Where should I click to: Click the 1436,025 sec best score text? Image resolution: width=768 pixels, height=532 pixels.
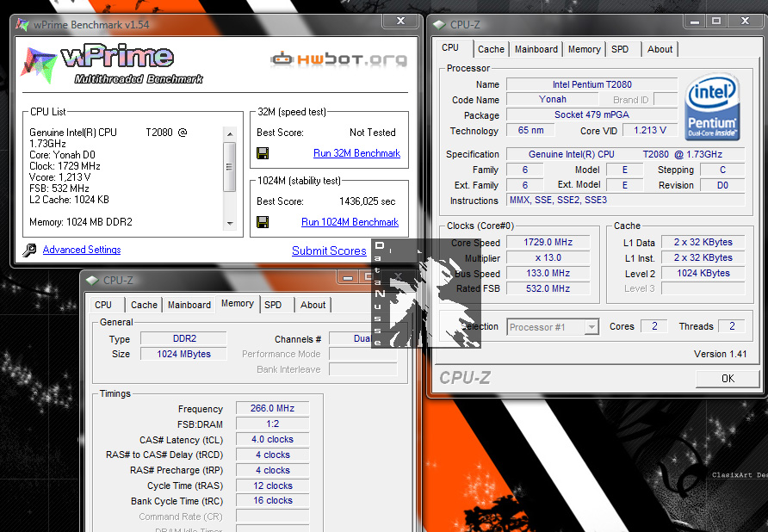(368, 201)
